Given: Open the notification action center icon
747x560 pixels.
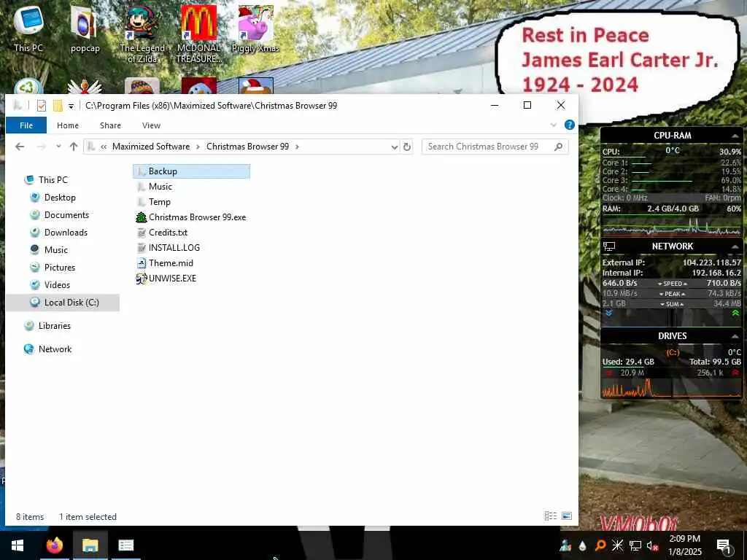Looking at the screenshot, I should pyautogui.click(x=724, y=545).
